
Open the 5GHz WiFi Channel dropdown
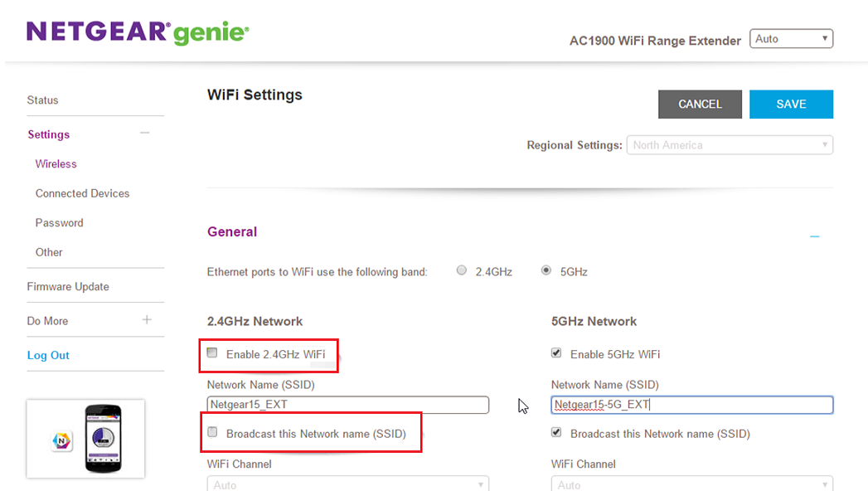(x=691, y=484)
